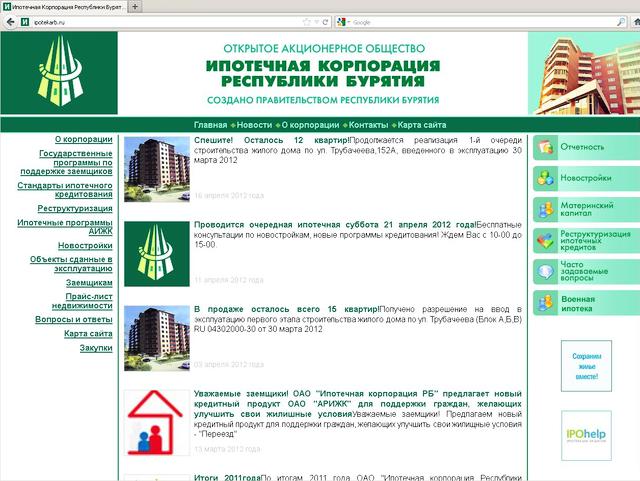Open Стандарты ипотечного кредитования link
640x481 pixels.
(65, 190)
